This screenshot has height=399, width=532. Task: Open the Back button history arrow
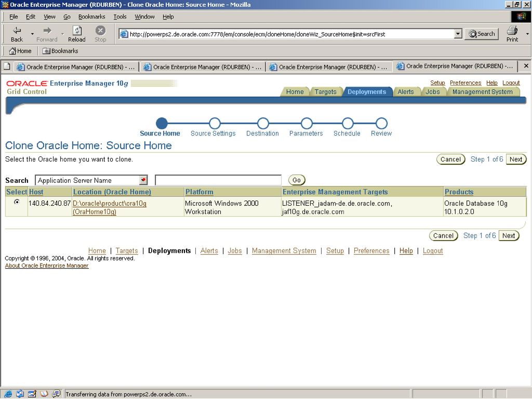pyautogui.click(x=32, y=34)
